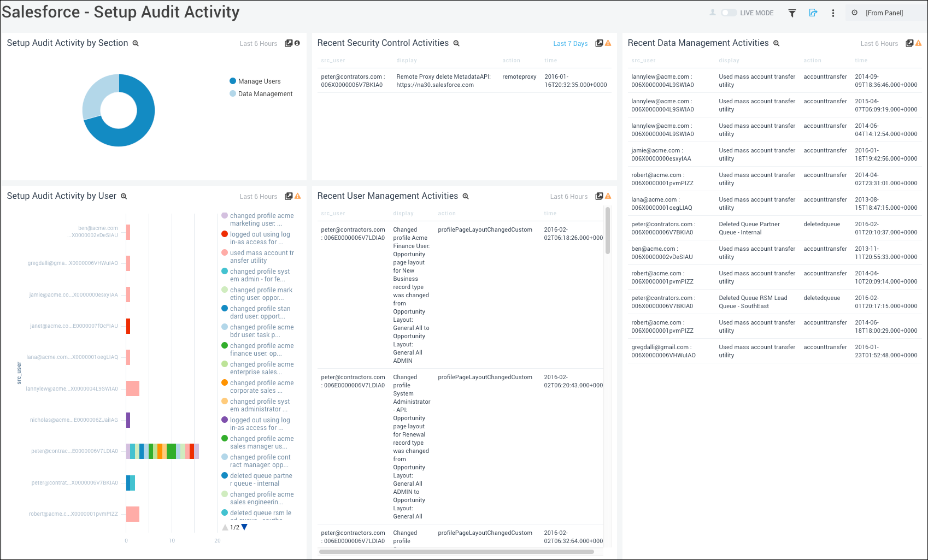This screenshot has height=560, width=928.
Task: Click the warning triangle on Setup Audit Activity by User
Action: coord(298,196)
